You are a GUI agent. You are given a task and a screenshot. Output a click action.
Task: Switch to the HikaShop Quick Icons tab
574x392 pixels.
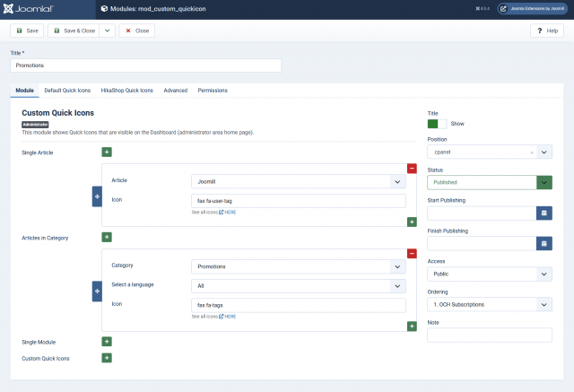coord(126,91)
